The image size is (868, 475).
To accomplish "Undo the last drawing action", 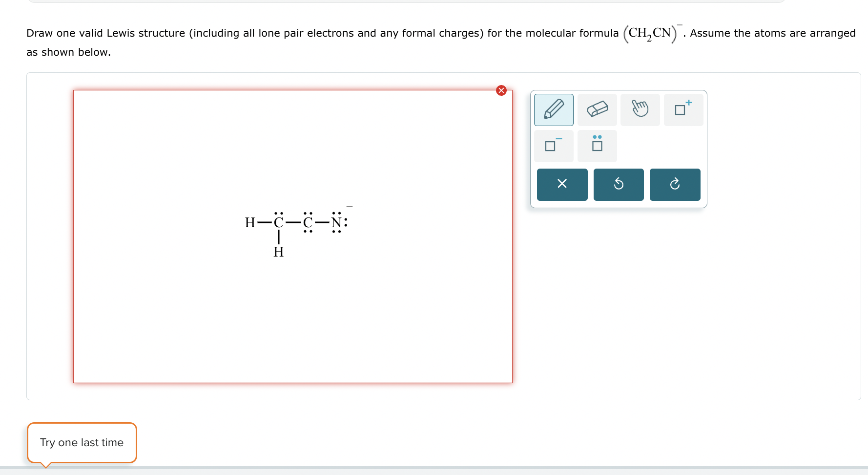I will click(x=619, y=184).
